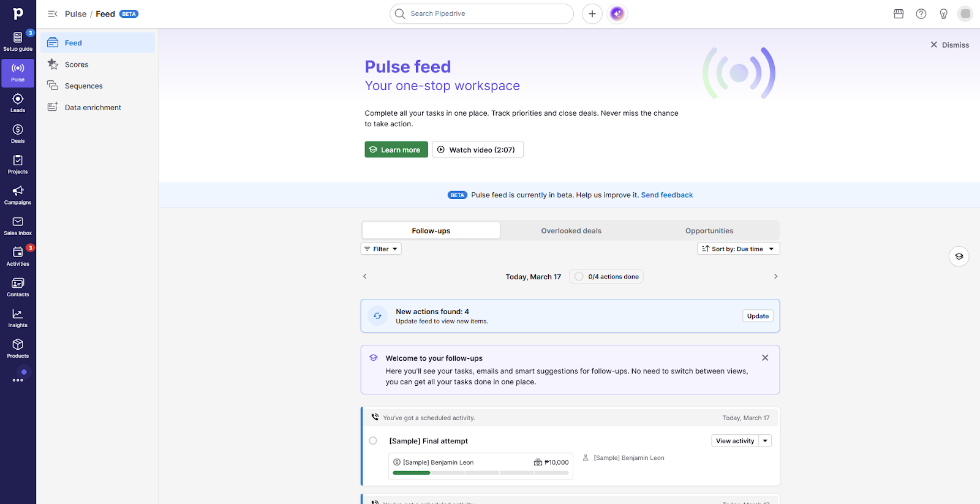Switch to the Overlooked deals tab
The width and height of the screenshot is (980, 504).
(x=571, y=231)
